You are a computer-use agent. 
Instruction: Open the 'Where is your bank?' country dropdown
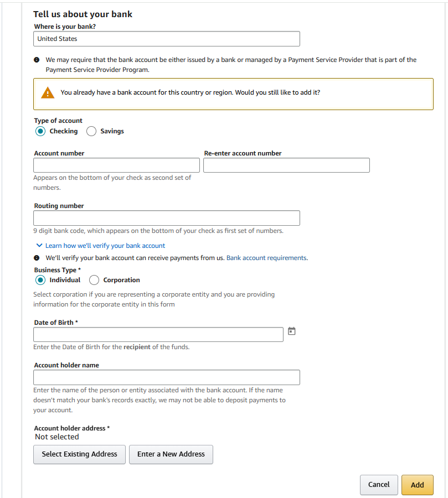tap(167, 39)
